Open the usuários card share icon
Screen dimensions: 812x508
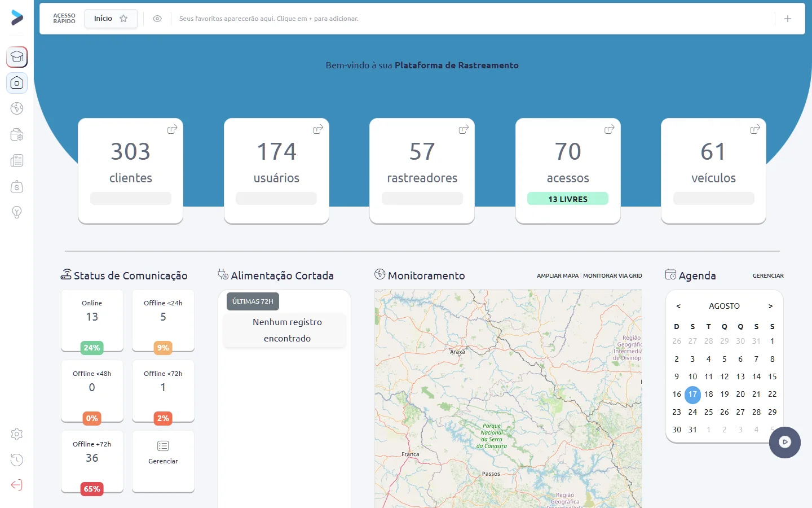coord(318,129)
